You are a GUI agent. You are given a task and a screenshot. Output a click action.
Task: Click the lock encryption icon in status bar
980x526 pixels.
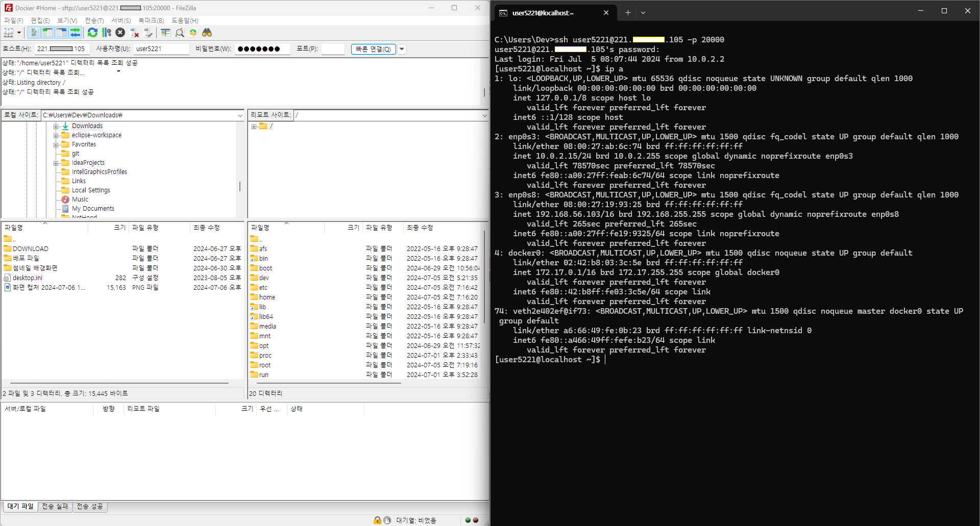click(x=377, y=520)
